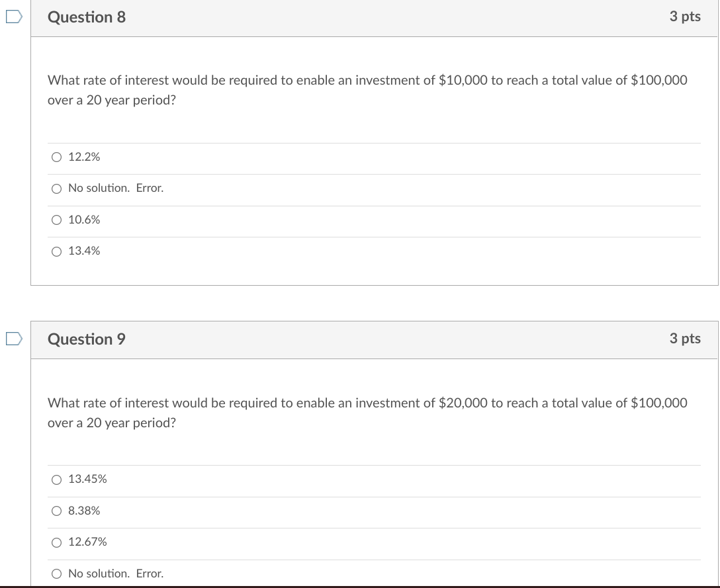Viewport: 720px width, 588px height.
Task: Click the "3 pts" label on Question 8
Action: tap(685, 17)
